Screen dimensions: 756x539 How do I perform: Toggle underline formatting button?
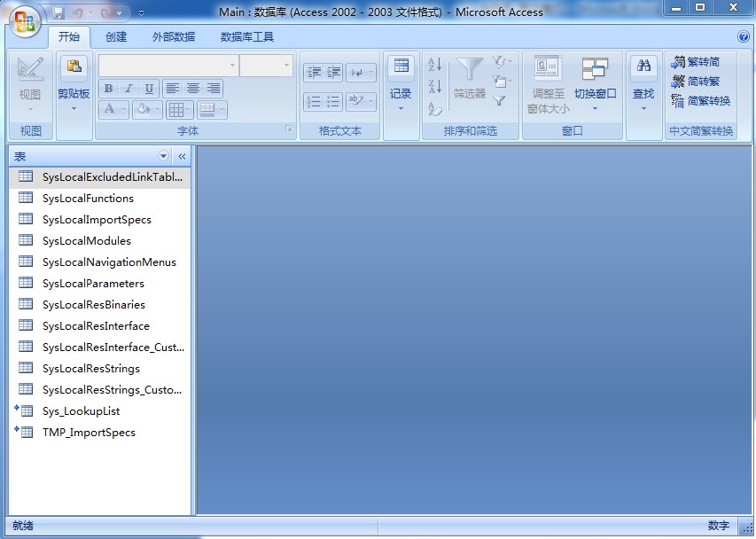click(149, 89)
